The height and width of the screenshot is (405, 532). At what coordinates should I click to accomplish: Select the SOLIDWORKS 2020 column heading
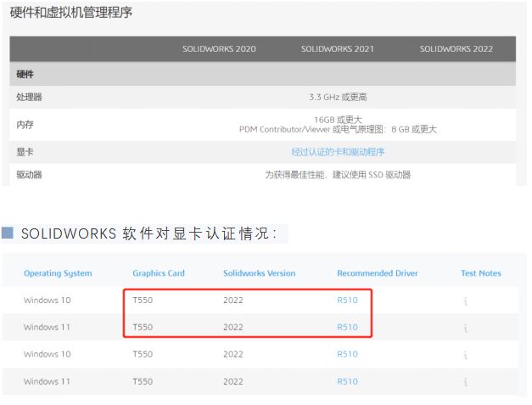[x=219, y=49]
